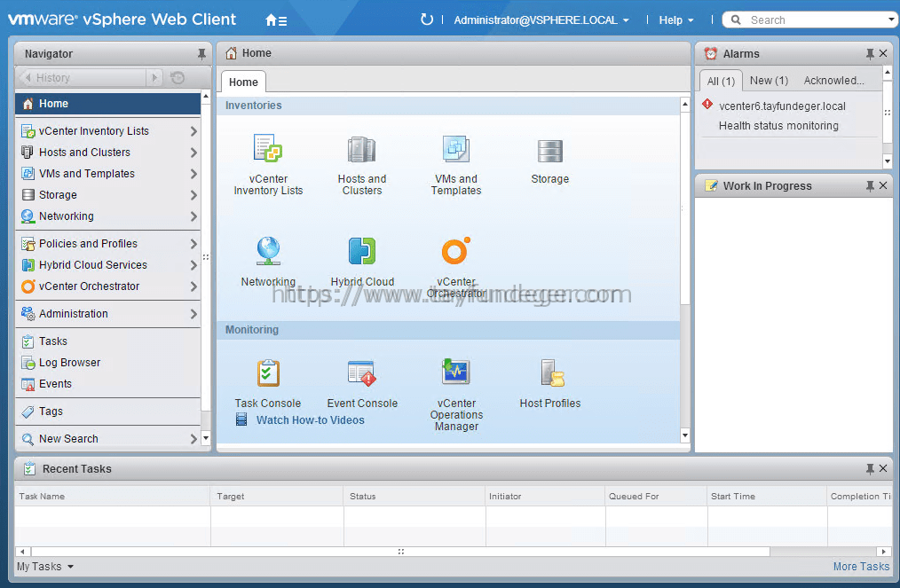Click the search magnifier icon

(x=736, y=20)
